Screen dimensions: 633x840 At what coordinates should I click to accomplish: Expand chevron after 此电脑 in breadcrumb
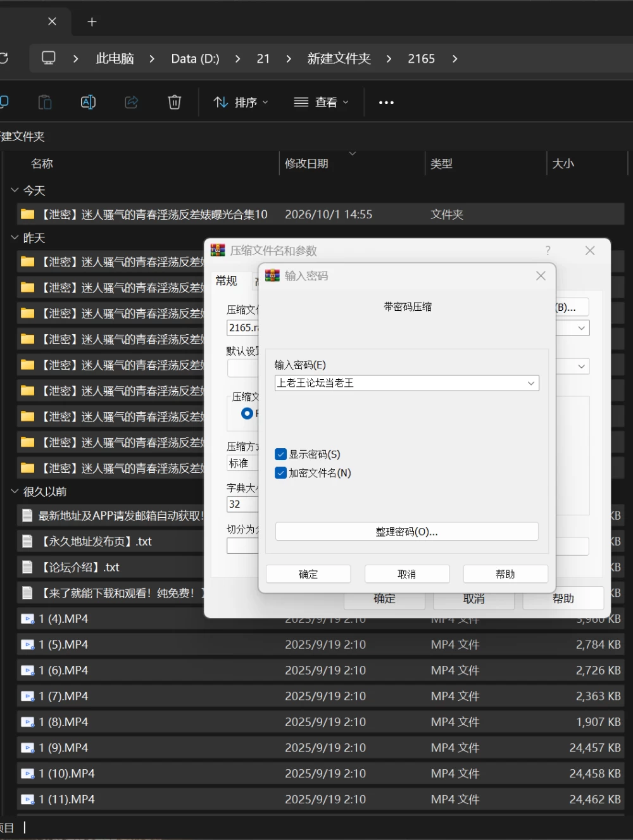tap(152, 59)
